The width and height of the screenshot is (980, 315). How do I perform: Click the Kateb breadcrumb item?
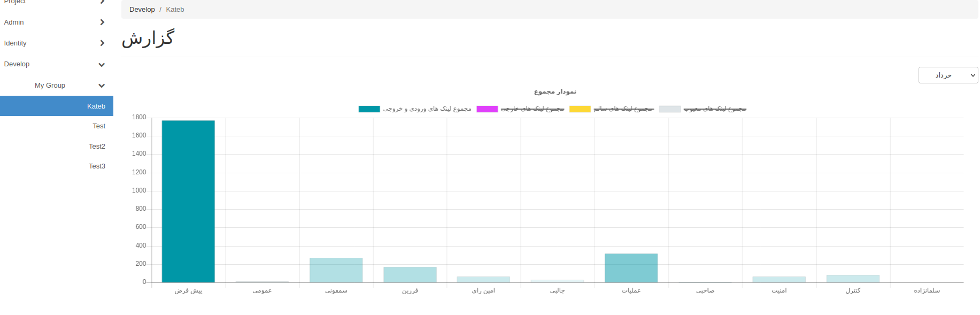coord(175,10)
